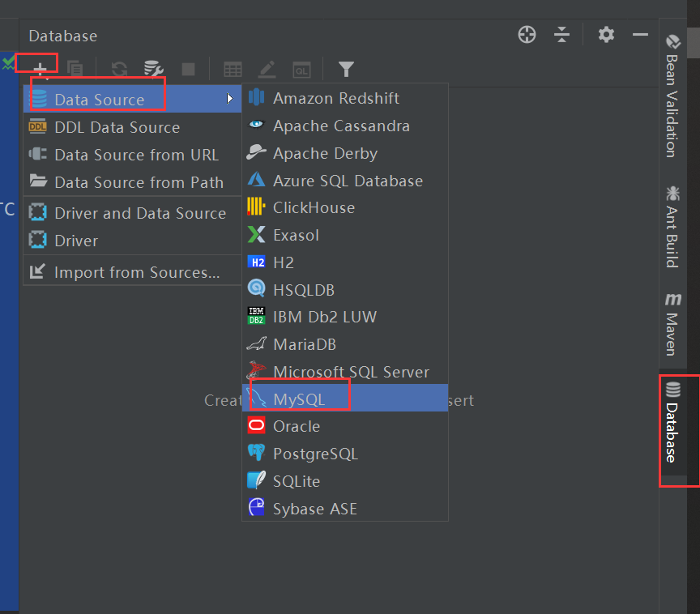Choose Import from Sources...

pyautogui.click(x=132, y=271)
